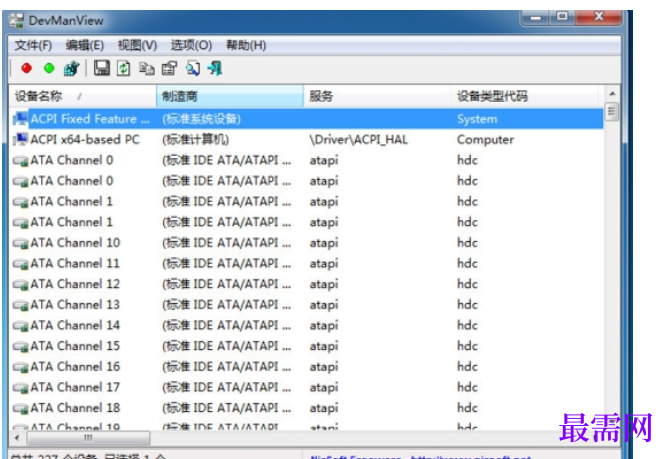Click atapi in the ATA Channel 10 row
Image resolution: width=671 pixels, height=459 pixels.
click(x=324, y=243)
